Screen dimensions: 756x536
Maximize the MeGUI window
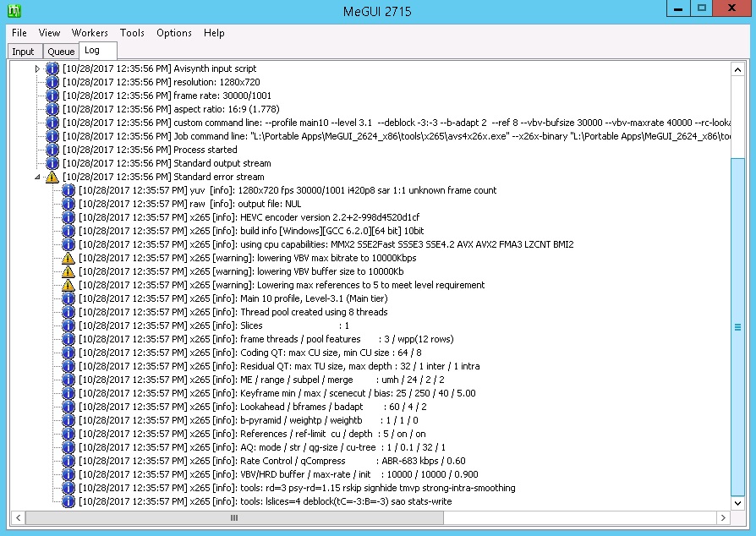702,8
